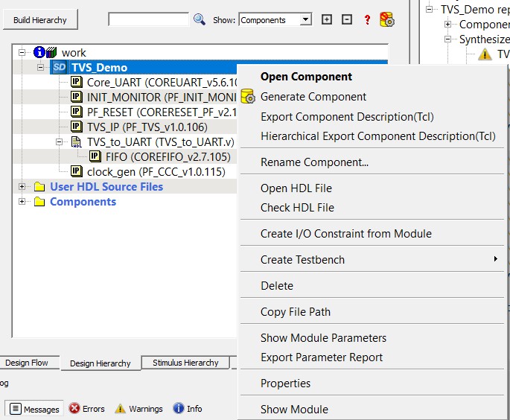Expand the User HDL Source Files folder

pyautogui.click(x=22, y=187)
